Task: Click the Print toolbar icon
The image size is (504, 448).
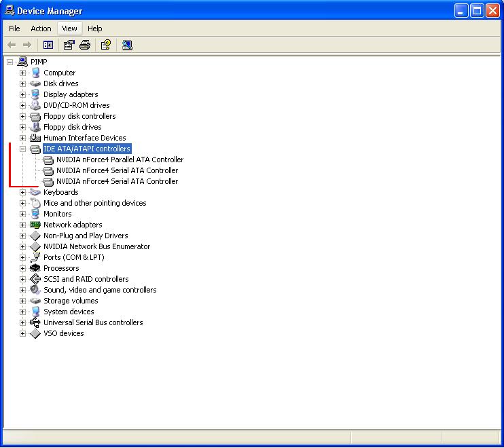Action: click(x=85, y=45)
